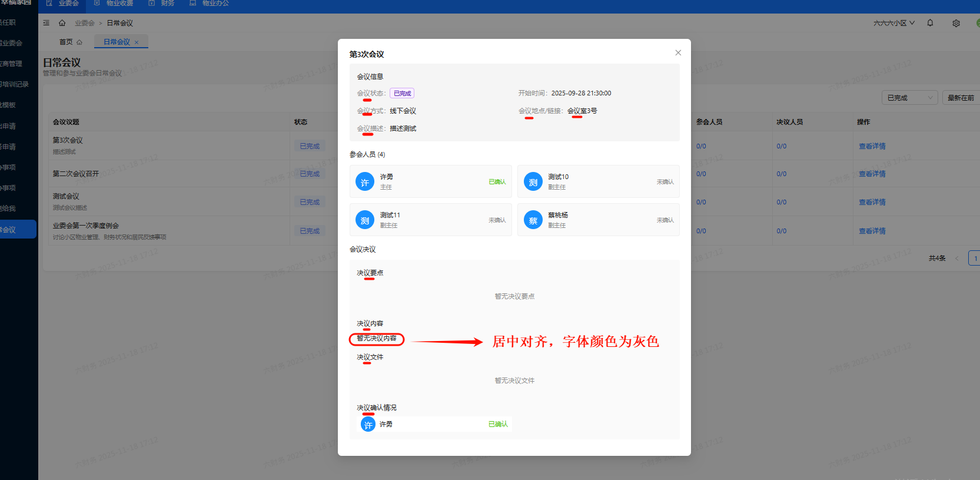This screenshot has height=480, width=980.
Task: Collapse the sidebar with the menu fold icon
Action: [46, 23]
